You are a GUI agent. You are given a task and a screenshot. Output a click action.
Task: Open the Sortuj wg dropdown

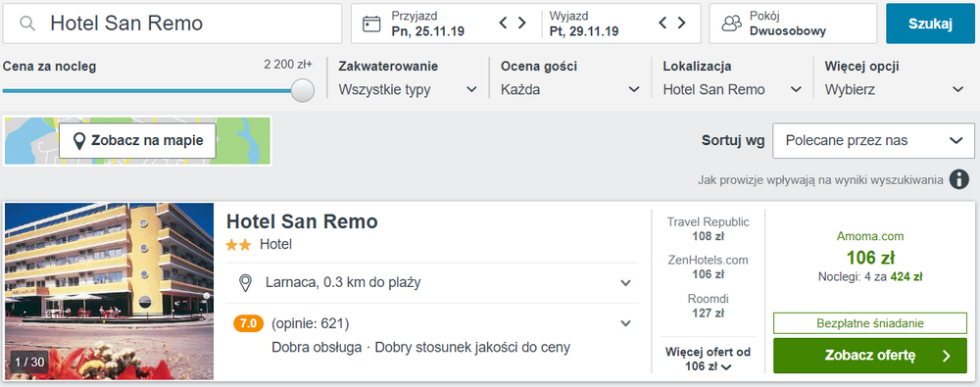[x=874, y=141]
